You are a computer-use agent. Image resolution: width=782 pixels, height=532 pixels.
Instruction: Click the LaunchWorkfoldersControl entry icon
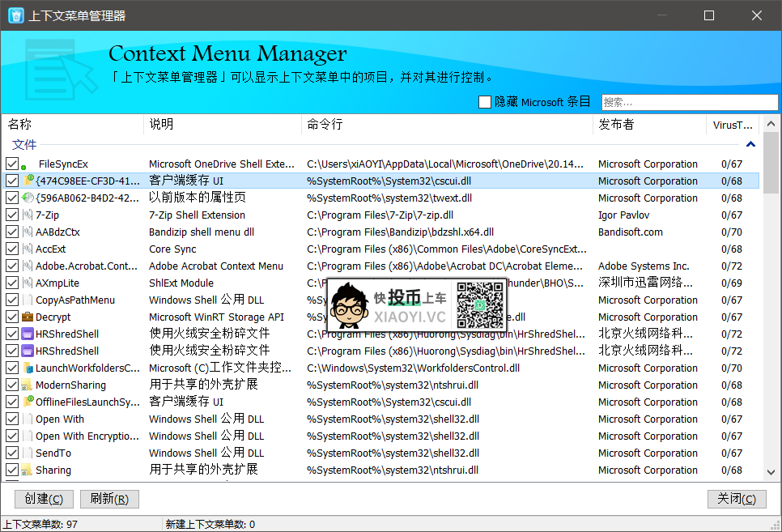tap(27, 368)
